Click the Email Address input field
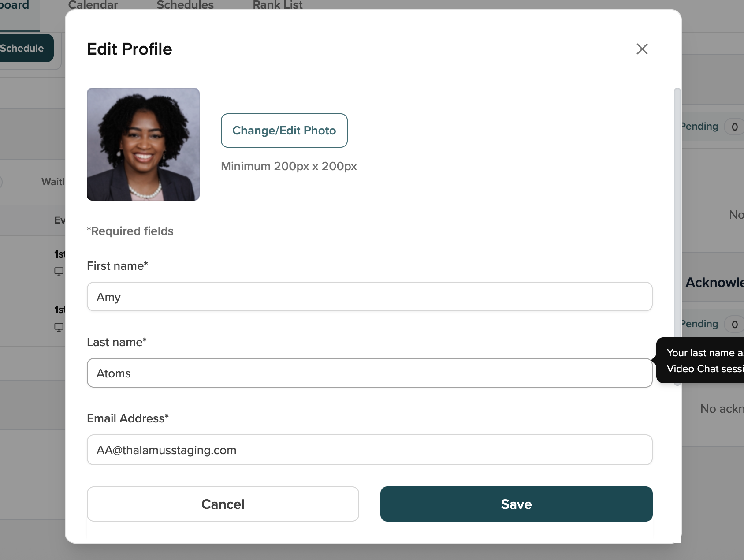744x560 pixels. point(369,450)
